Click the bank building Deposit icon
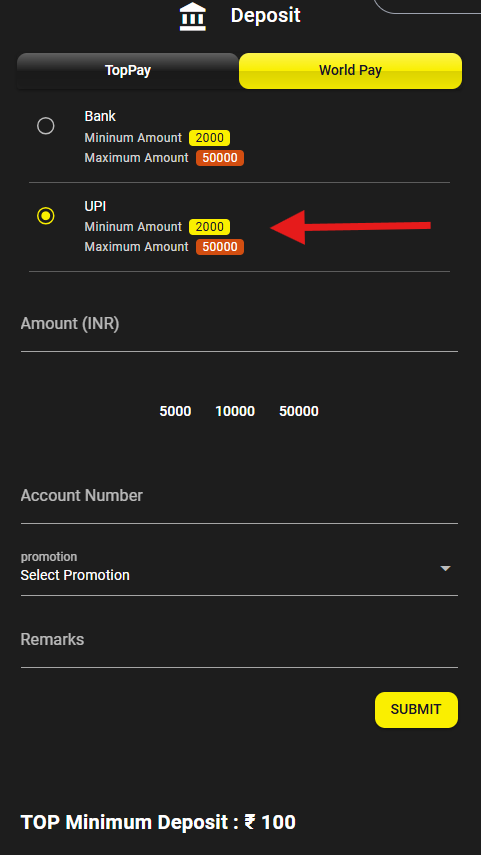 pos(193,16)
